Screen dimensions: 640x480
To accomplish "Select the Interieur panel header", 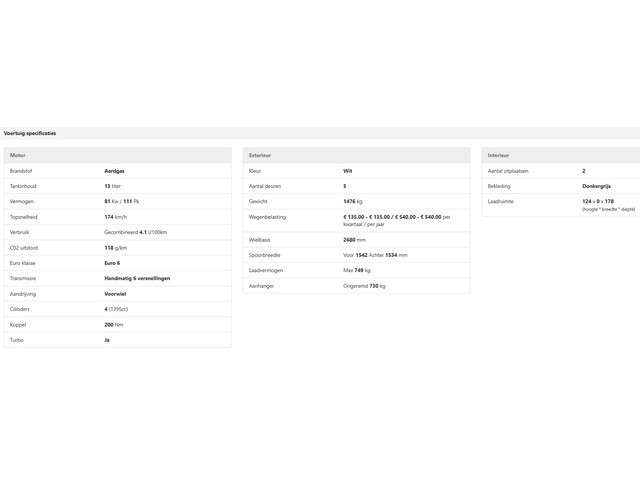I will [561, 156].
